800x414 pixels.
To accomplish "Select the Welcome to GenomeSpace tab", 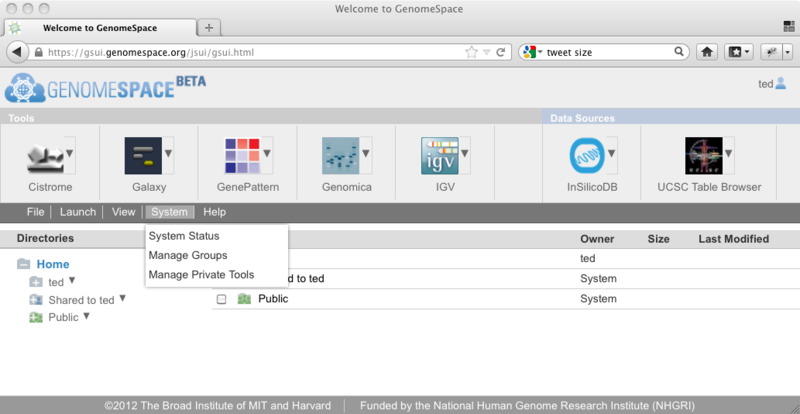I will pyautogui.click(x=100, y=28).
